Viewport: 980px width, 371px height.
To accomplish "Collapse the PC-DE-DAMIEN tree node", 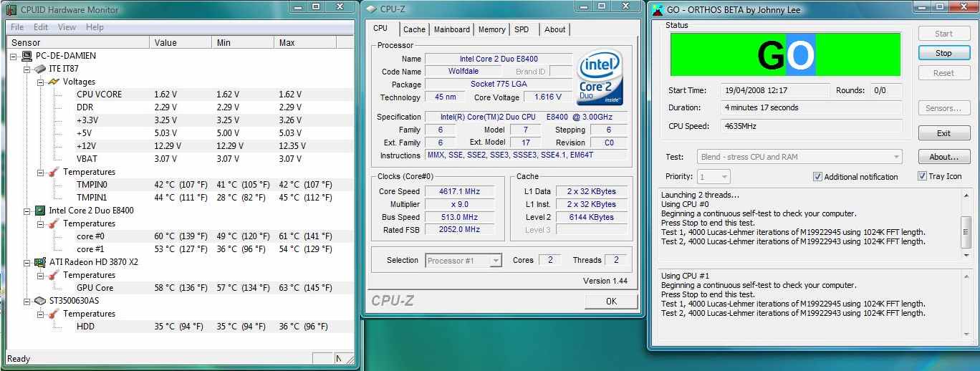I will (x=14, y=56).
